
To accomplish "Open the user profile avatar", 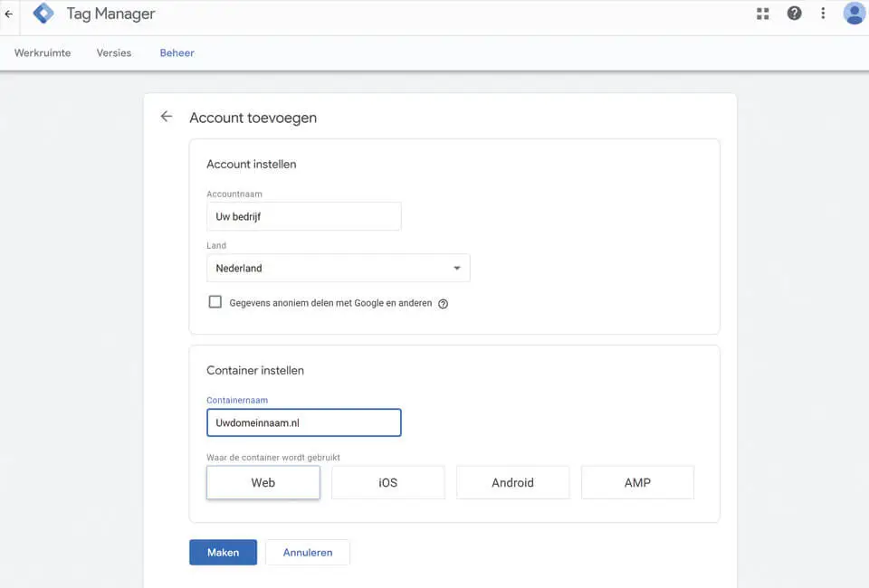I will pyautogui.click(x=855, y=14).
